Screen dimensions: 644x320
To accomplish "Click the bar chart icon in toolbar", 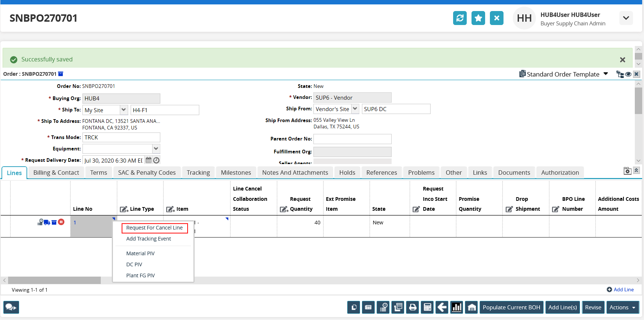I will coord(457,307).
